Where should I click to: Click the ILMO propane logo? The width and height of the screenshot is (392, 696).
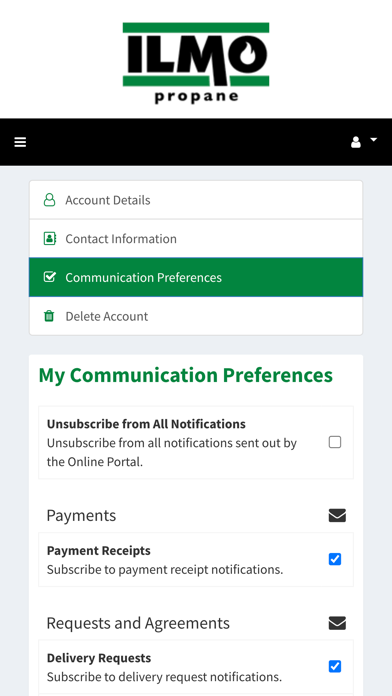pos(196,63)
